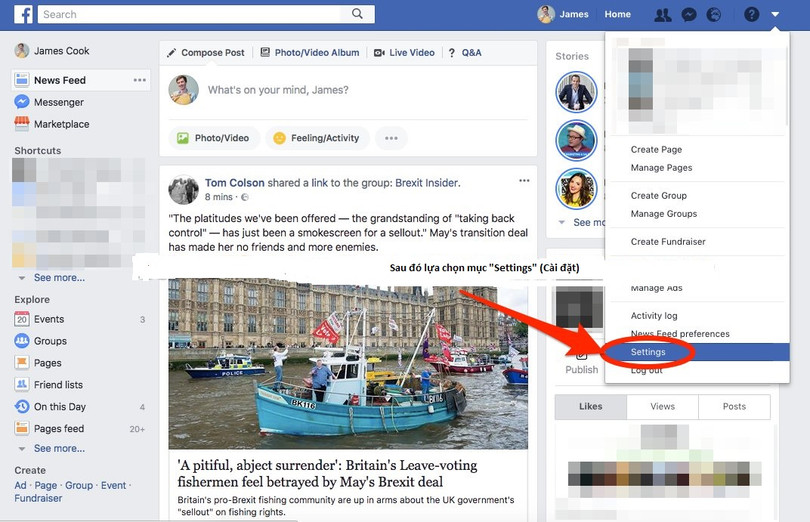Open post options ellipsis on Tom Colson post

tap(524, 180)
